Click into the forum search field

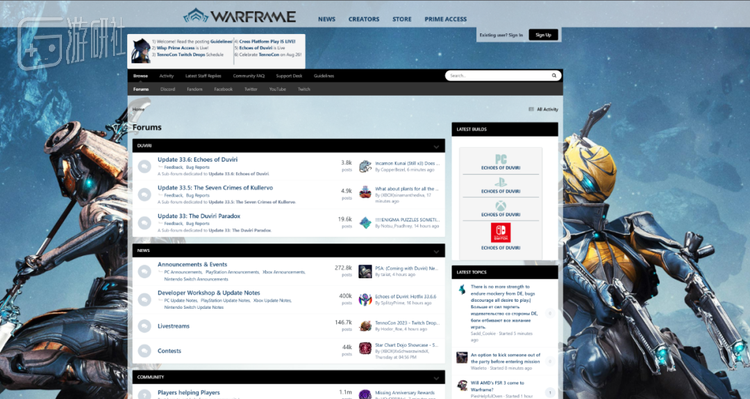[x=497, y=76]
